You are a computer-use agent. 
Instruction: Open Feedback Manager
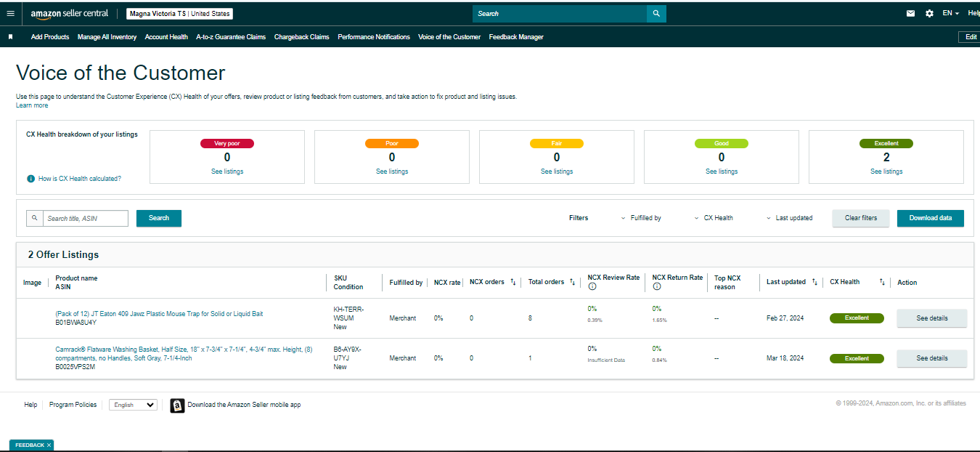516,37
